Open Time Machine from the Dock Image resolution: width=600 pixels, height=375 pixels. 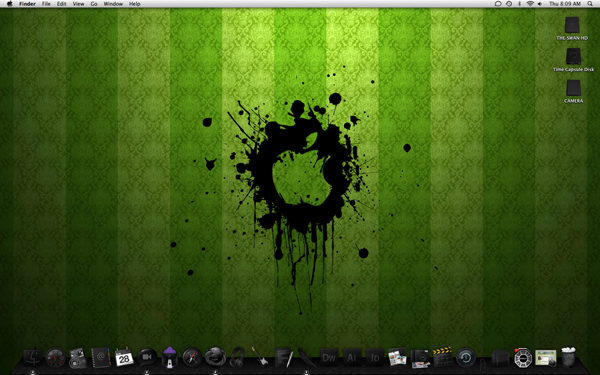[466, 357]
